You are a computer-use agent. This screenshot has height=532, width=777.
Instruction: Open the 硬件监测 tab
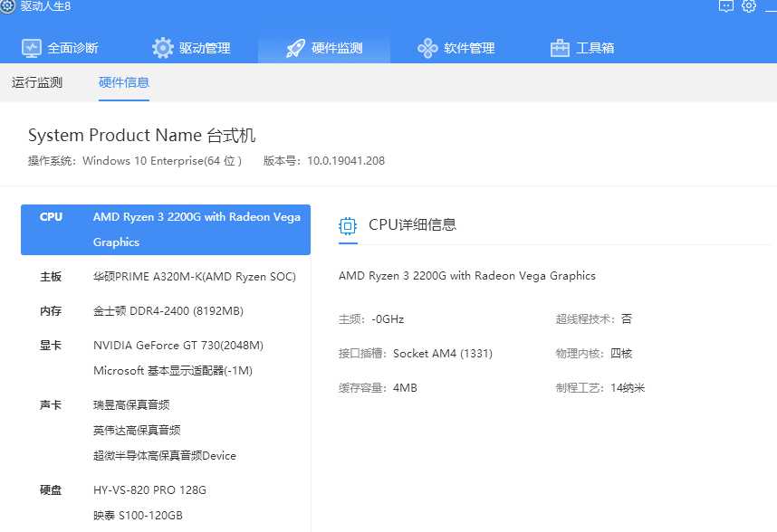pos(324,48)
